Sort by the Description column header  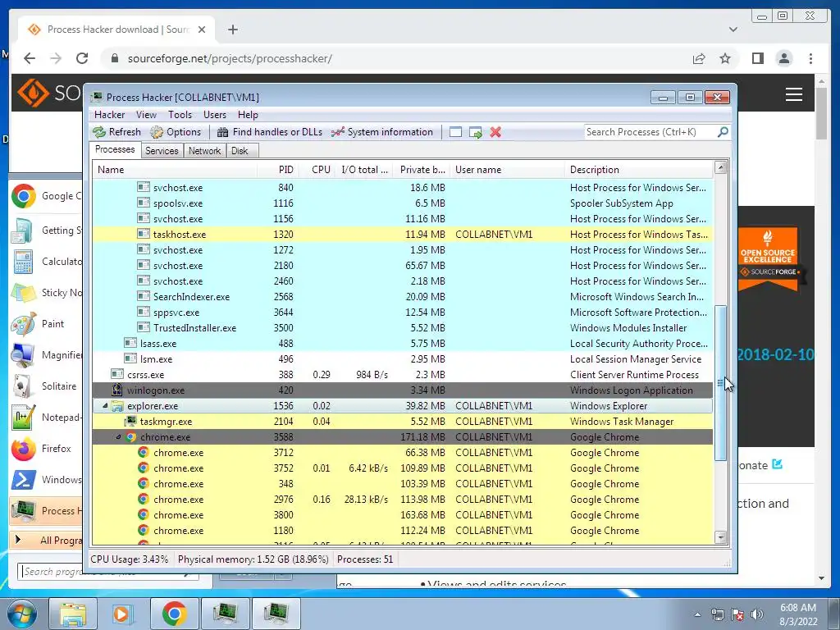click(x=639, y=170)
